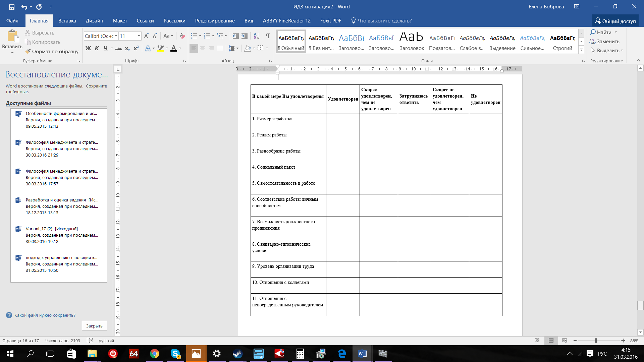644x362 pixels.
Task: Zoom in with plus button in status bar
Action: coord(623,341)
